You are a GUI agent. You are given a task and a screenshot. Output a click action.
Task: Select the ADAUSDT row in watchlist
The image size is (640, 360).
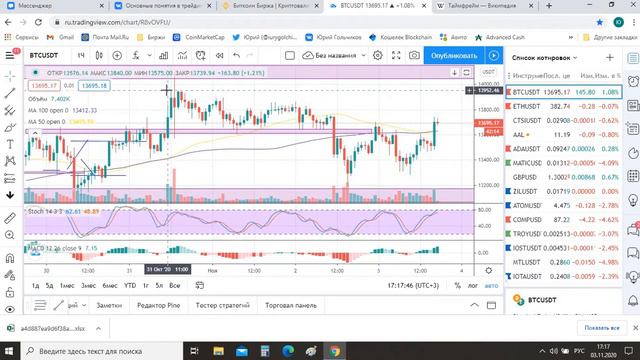(564, 149)
